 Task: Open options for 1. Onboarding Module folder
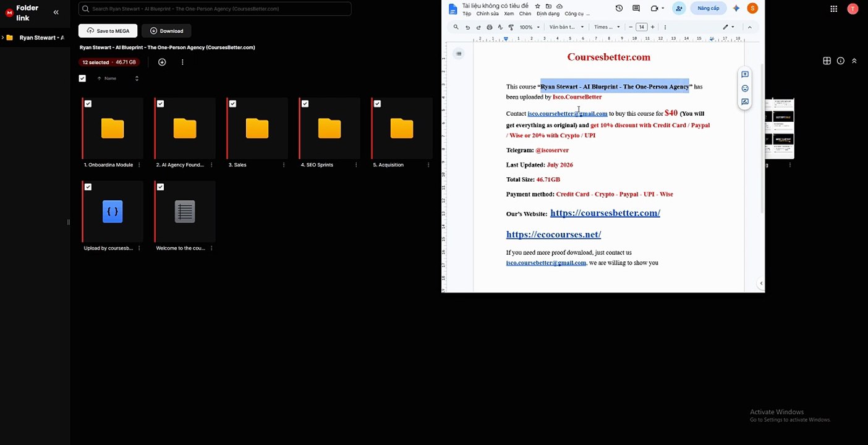[x=139, y=165]
